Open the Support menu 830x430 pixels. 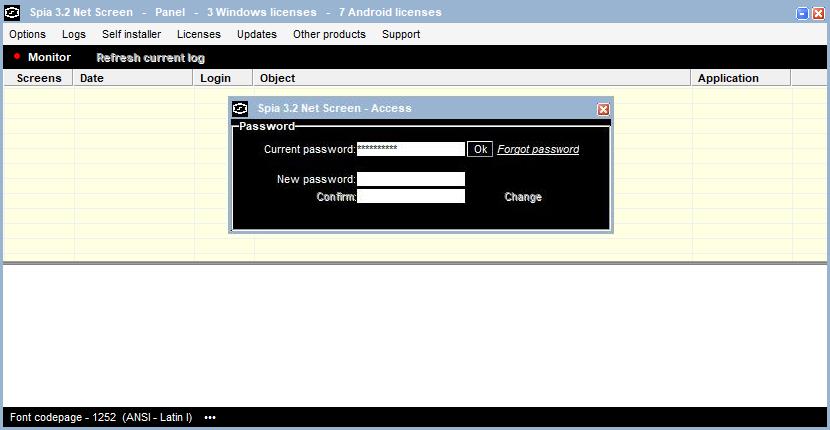[x=401, y=34]
